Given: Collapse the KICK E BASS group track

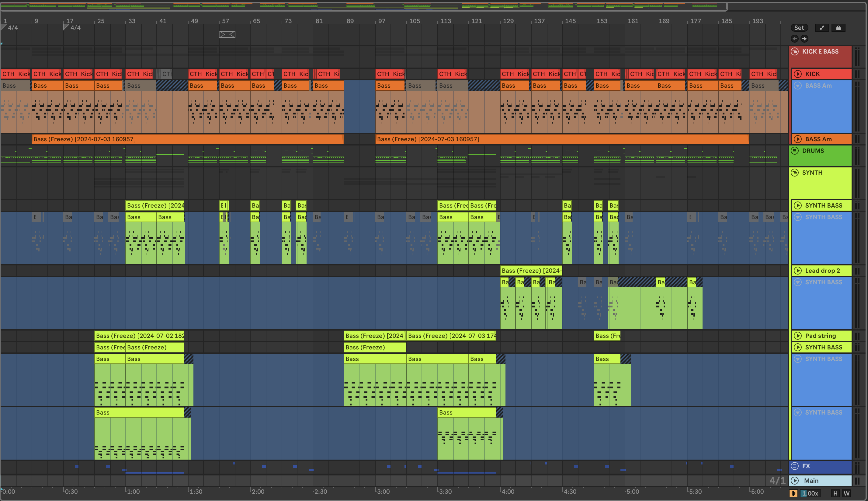Looking at the screenshot, I should pos(794,52).
